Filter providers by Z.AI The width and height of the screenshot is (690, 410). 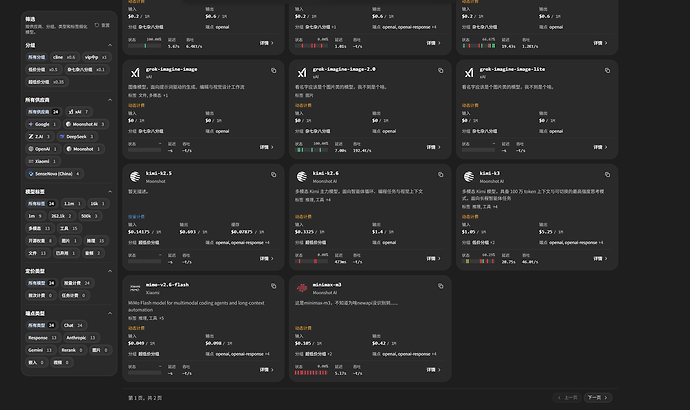point(38,136)
